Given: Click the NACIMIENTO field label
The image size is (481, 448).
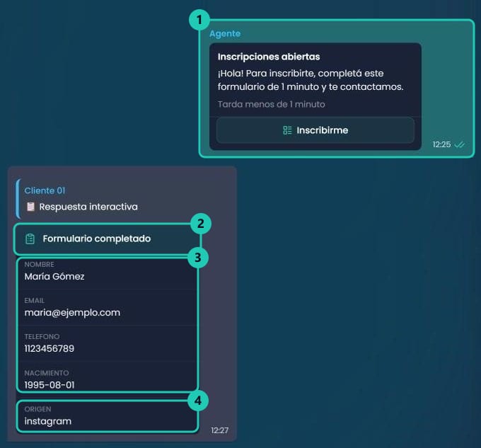Looking at the screenshot, I should coord(47,373).
